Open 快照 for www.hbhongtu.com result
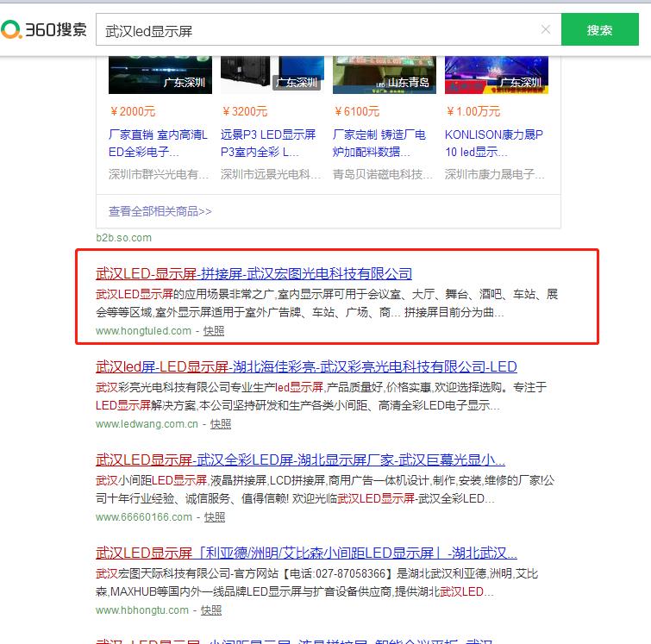The image size is (651, 644). click(211, 610)
